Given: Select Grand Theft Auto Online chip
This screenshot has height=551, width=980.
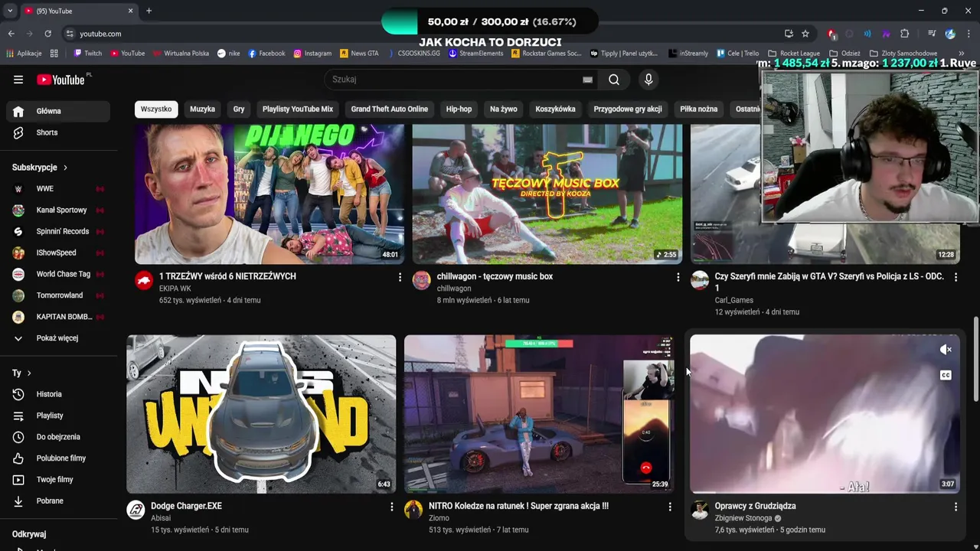Looking at the screenshot, I should 389,109.
